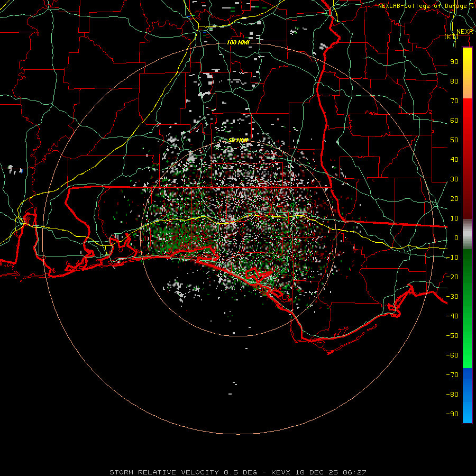Select the 70 label on the velocity scale
Screen dimensions: 476x476
point(454,101)
